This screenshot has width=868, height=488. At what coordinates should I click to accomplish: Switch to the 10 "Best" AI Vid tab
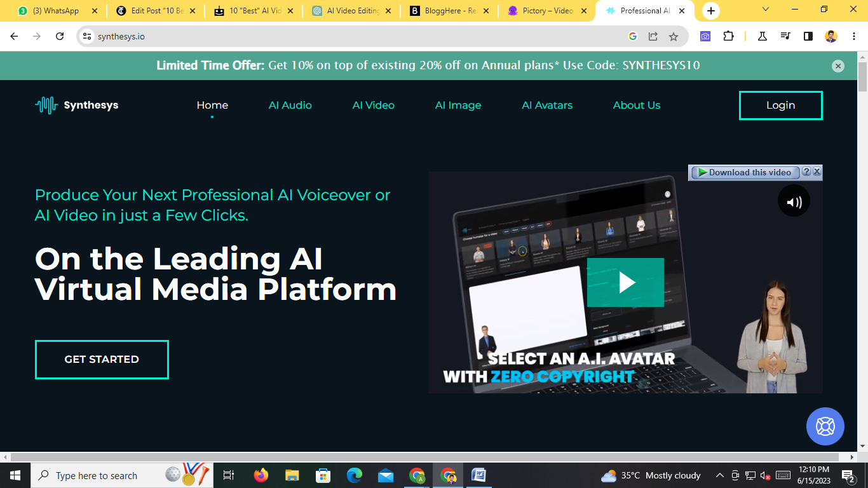click(254, 11)
